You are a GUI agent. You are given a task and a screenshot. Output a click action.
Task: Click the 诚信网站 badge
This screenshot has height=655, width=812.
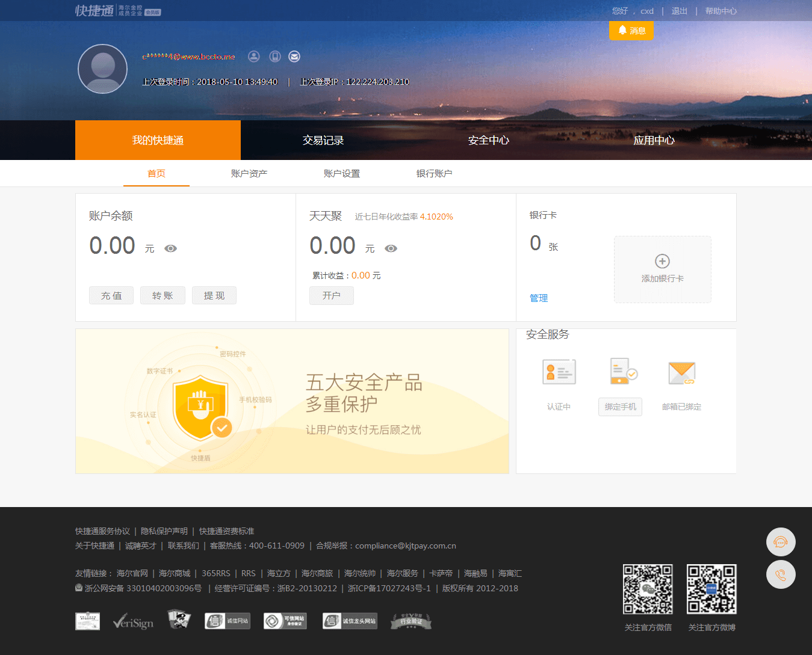pos(227,621)
